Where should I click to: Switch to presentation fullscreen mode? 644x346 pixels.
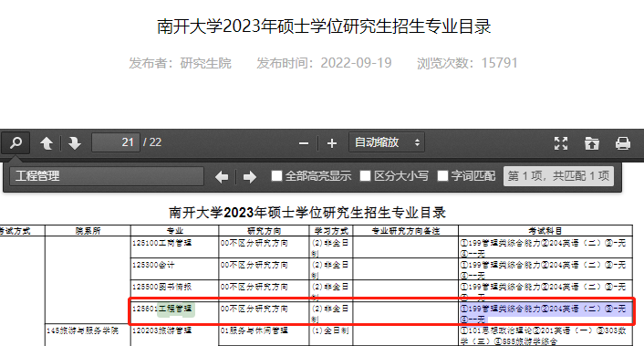[561, 143]
